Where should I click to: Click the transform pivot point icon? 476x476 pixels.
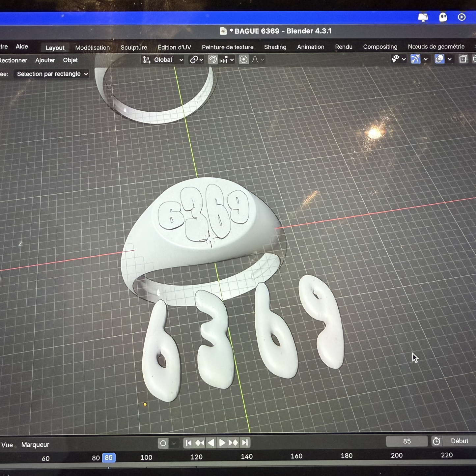point(194,60)
